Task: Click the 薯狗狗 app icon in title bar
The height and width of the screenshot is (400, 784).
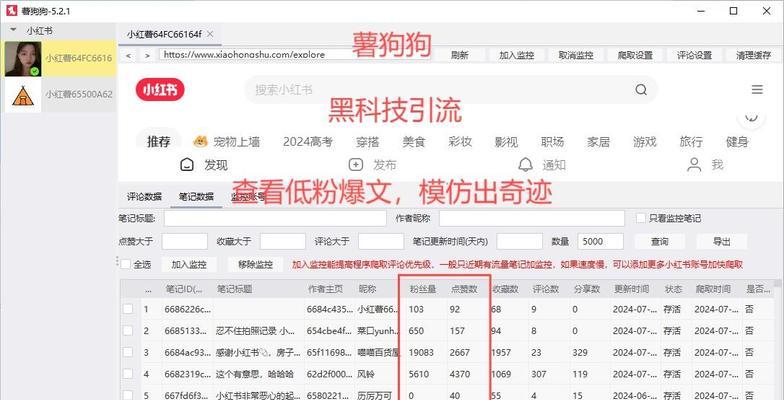Action: (11, 10)
